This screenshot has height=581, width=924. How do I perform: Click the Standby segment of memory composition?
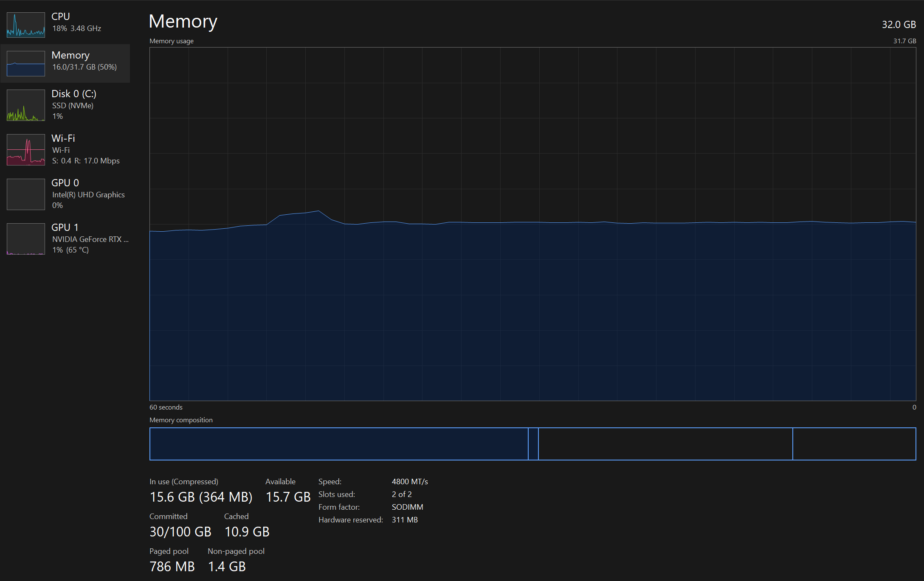tap(665, 444)
